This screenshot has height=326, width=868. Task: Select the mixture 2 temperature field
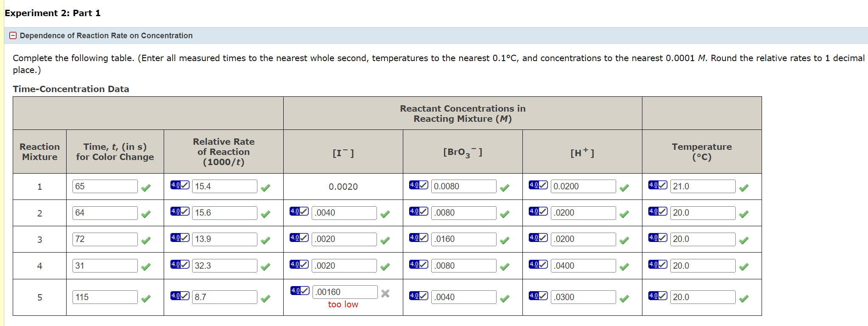coord(703,213)
